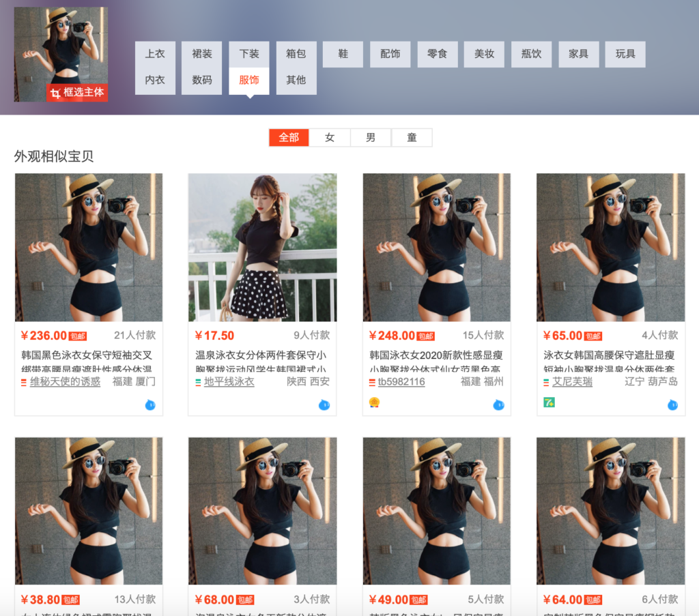Click the gold medal badge under tb5982116
The height and width of the screenshot is (616, 699).
[374, 402]
